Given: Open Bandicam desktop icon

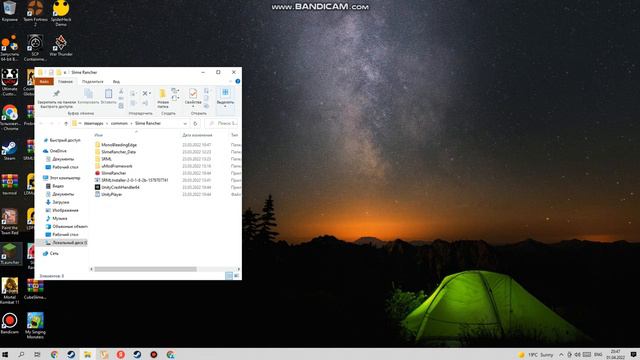Looking at the screenshot, I should [9, 323].
